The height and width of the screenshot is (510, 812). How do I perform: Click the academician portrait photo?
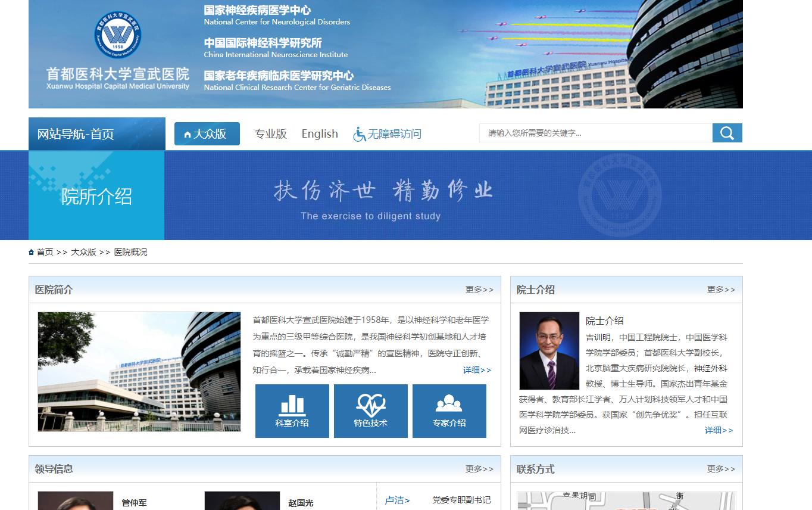coord(549,351)
